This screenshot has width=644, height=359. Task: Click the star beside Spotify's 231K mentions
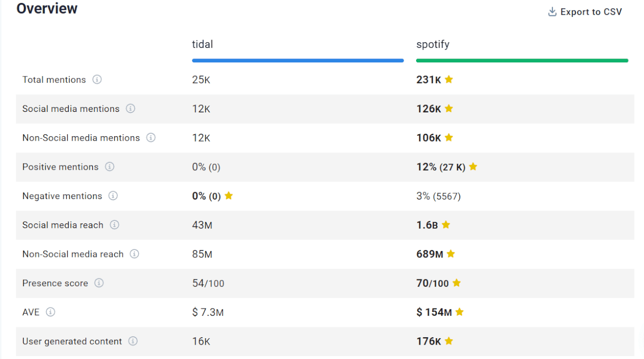(x=449, y=79)
